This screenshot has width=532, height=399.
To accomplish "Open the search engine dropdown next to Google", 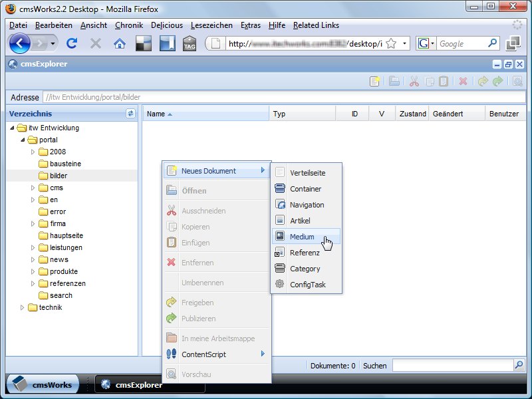I will (x=433, y=43).
